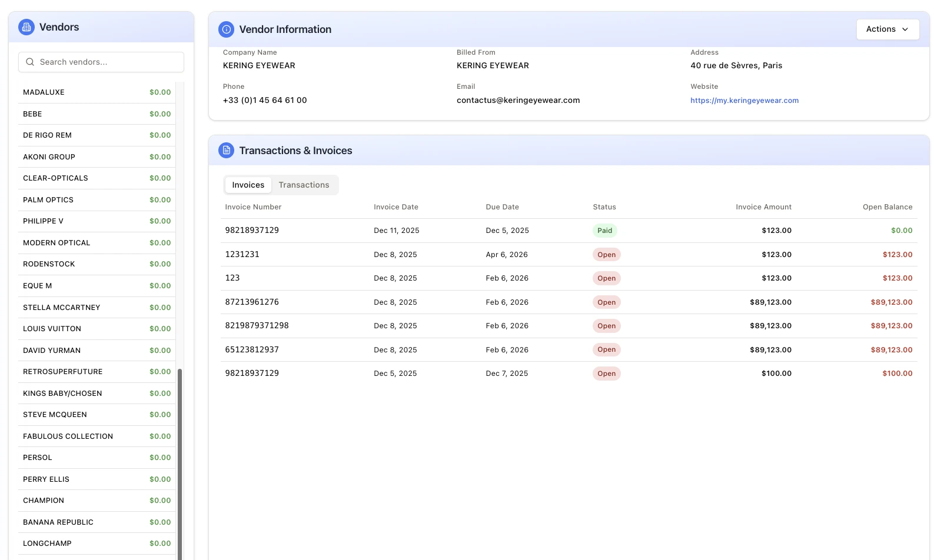Click the Vendor Information info icon
The height and width of the screenshot is (560, 934).
point(227,29)
